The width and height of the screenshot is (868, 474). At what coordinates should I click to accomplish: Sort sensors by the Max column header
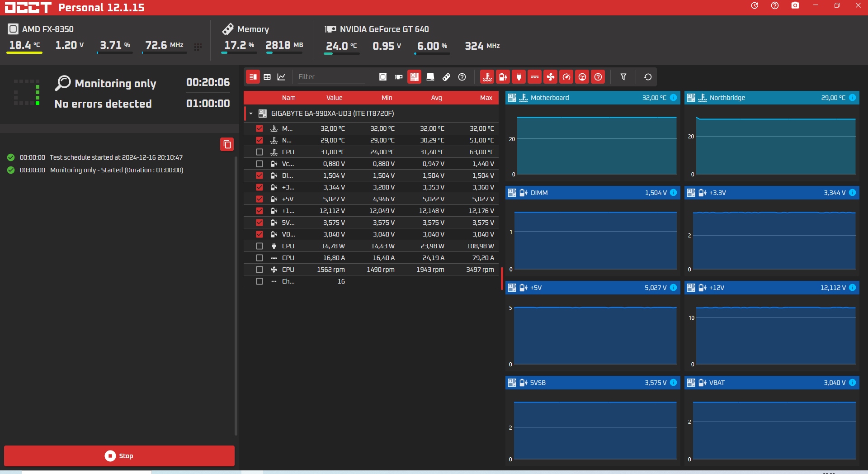coord(486,98)
